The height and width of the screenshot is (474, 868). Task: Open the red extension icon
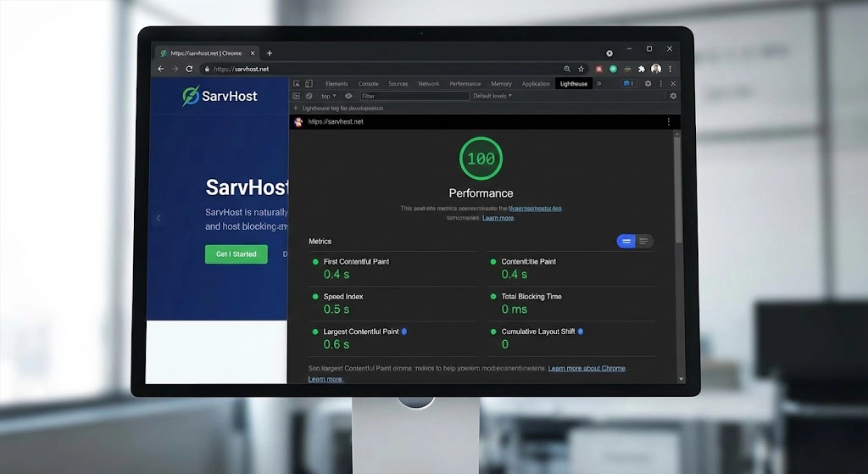[x=599, y=70]
